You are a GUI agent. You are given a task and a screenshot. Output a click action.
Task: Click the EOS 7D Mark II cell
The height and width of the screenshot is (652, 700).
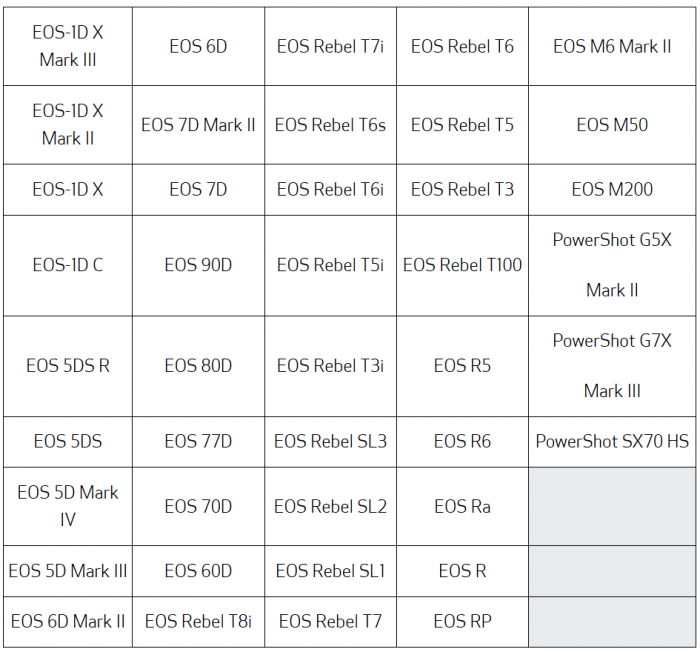tap(198, 125)
